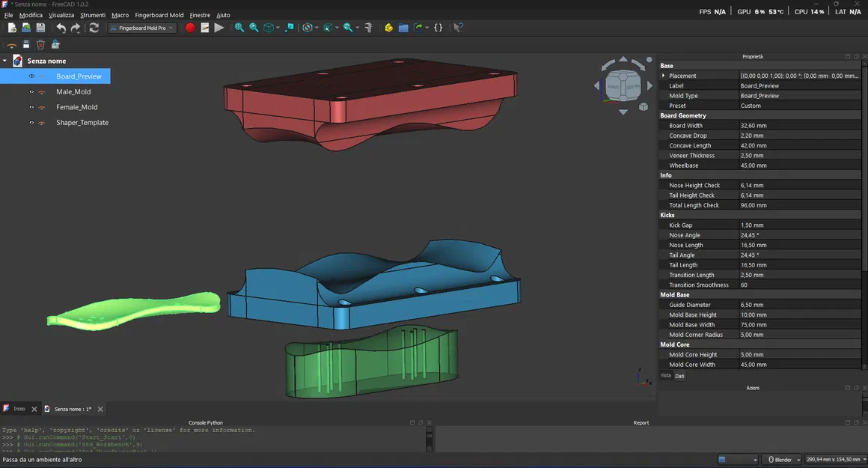Activate the What's This help arrow
This screenshot has width=868, height=468.
coord(458,28)
